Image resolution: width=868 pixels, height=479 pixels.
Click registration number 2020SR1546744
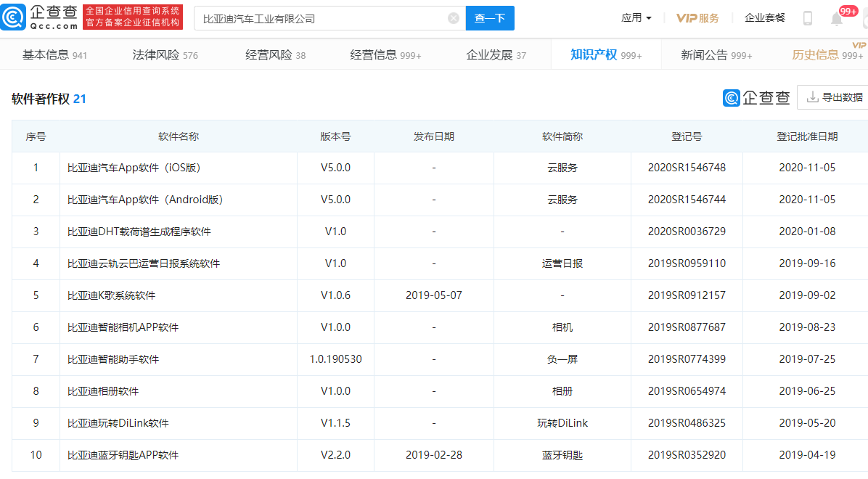click(x=687, y=200)
